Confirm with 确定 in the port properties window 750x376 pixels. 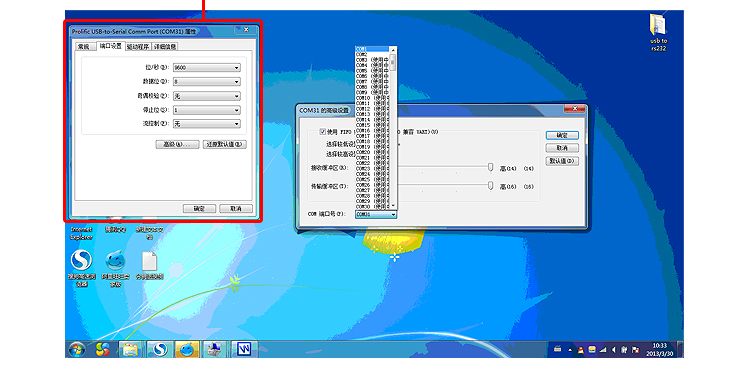point(199,209)
